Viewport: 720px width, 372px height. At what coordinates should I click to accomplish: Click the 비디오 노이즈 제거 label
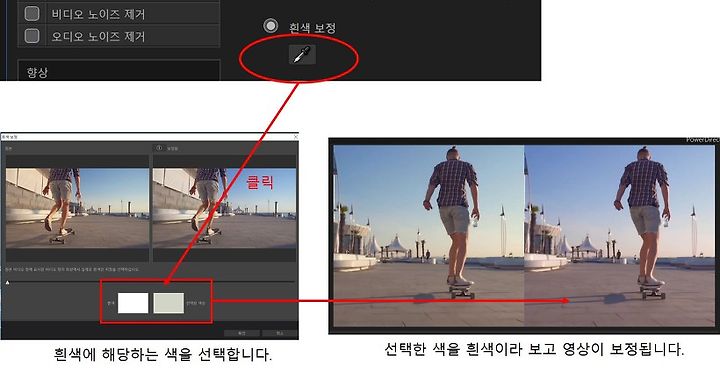pyautogui.click(x=98, y=14)
